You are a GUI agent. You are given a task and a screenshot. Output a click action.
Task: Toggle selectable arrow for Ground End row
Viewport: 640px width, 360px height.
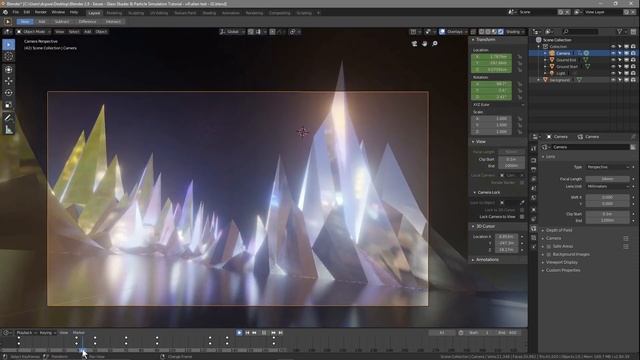(620, 60)
